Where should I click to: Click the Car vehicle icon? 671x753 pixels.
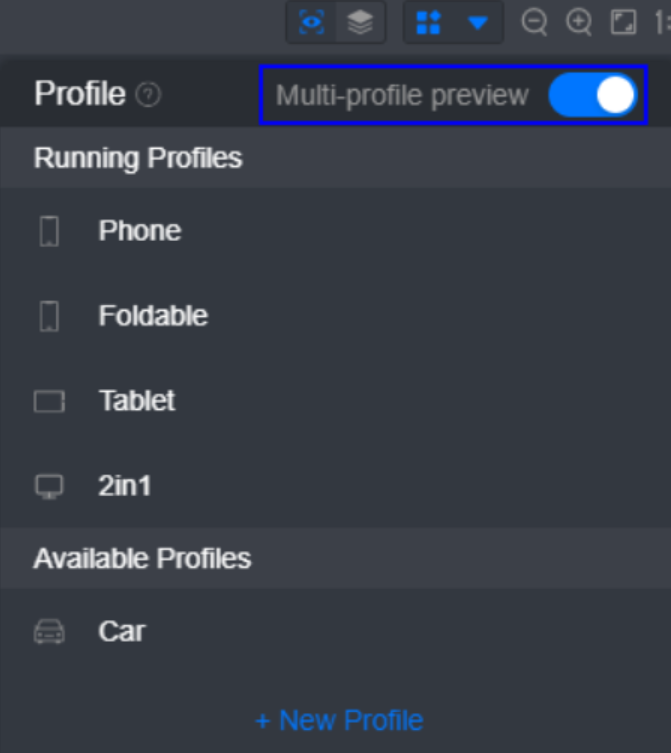pos(49,632)
